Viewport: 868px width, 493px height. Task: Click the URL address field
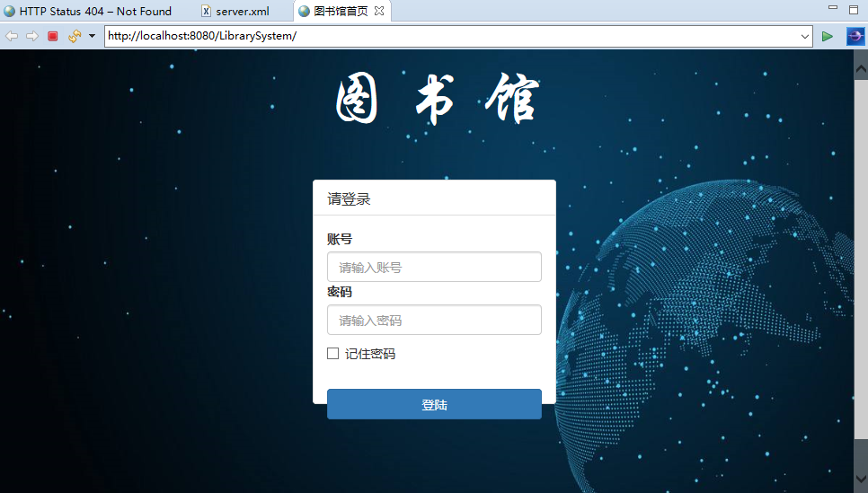point(451,36)
